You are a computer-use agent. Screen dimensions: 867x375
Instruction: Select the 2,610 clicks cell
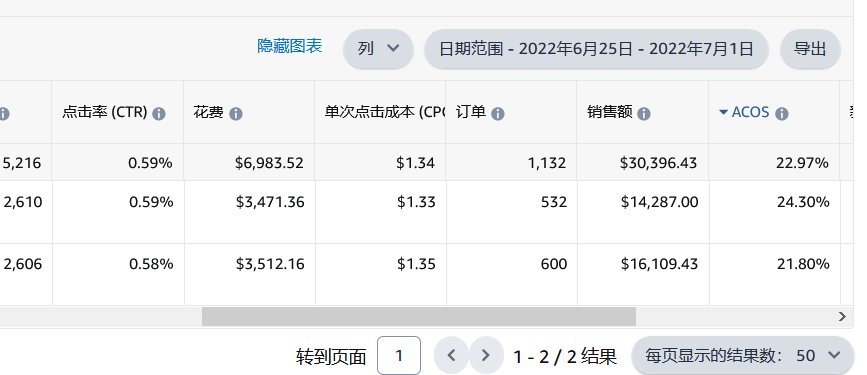point(25,212)
